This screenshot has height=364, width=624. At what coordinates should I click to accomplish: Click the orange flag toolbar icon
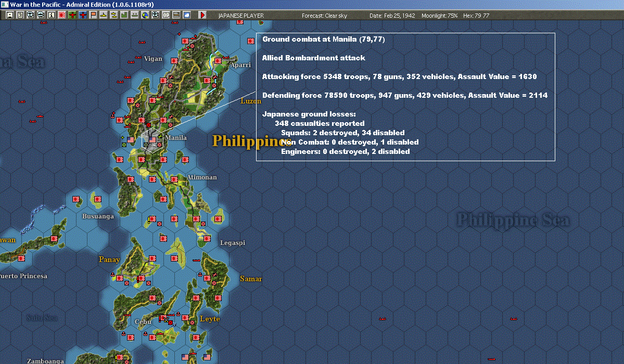pos(93,15)
